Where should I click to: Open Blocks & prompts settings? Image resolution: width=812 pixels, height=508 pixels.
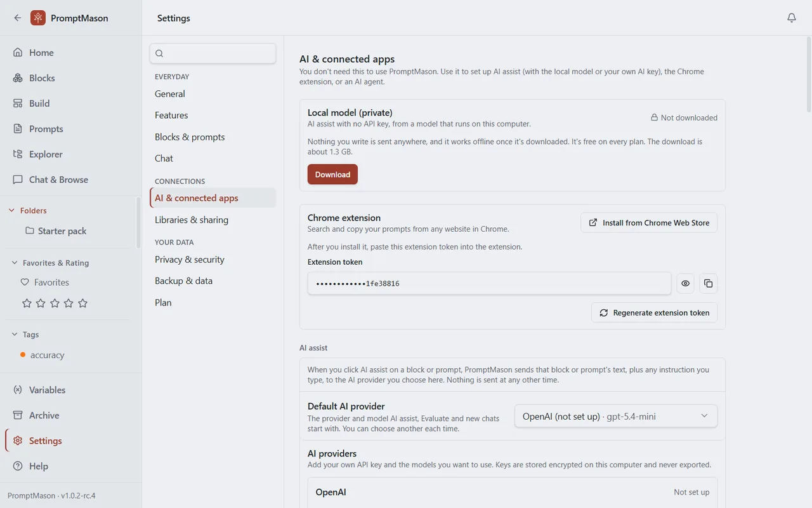(x=213, y=137)
